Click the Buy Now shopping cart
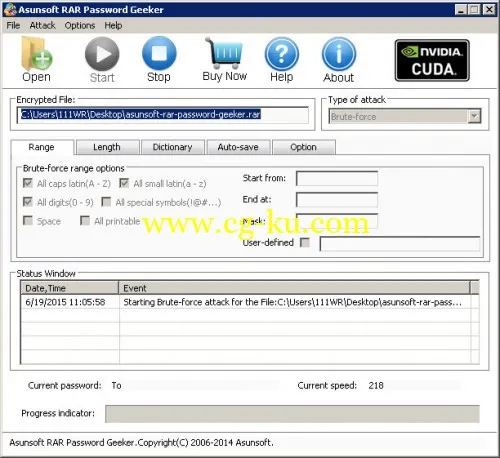 tap(224, 53)
